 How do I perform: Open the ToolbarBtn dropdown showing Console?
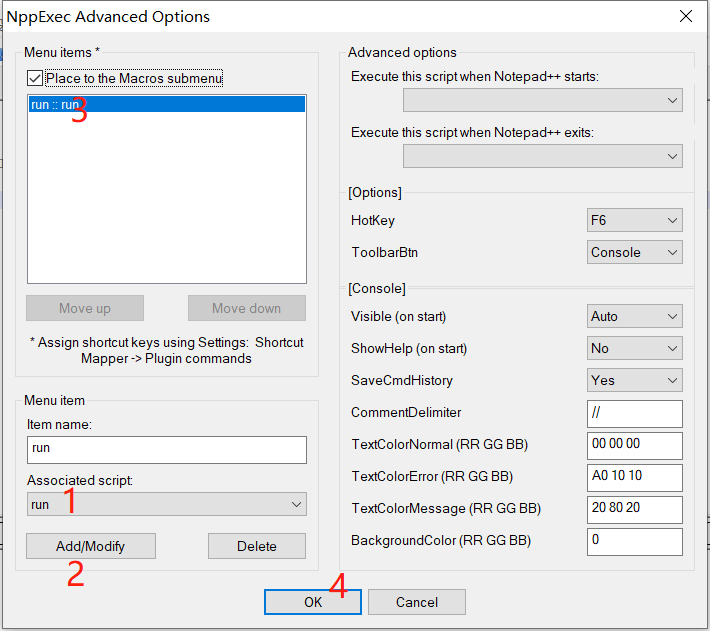pyautogui.click(x=634, y=252)
